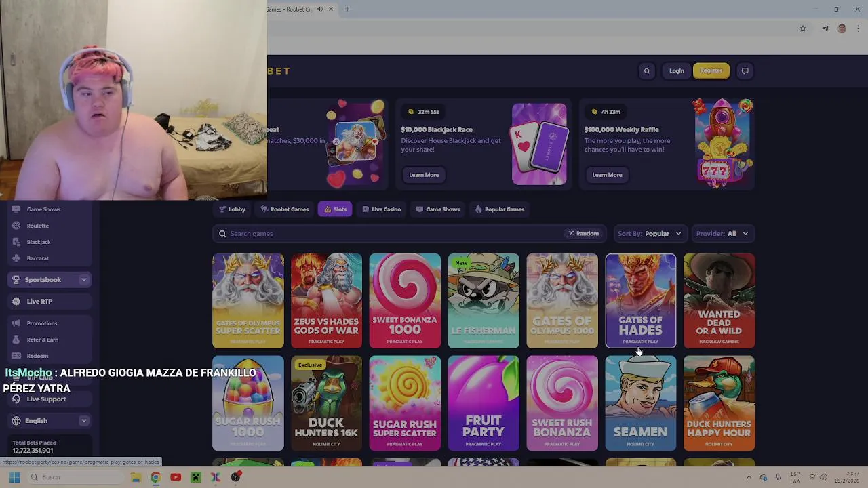Open Redeem in the sidebar
Image resolution: width=868 pixels, height=488 pixels.
37,356
